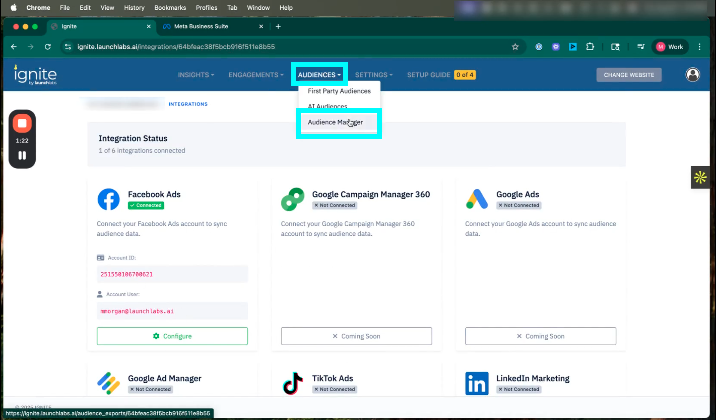This screenshot has height=420, width=716.
Task: Expand the Insights dropdown menu
Action: pos(195,75)
